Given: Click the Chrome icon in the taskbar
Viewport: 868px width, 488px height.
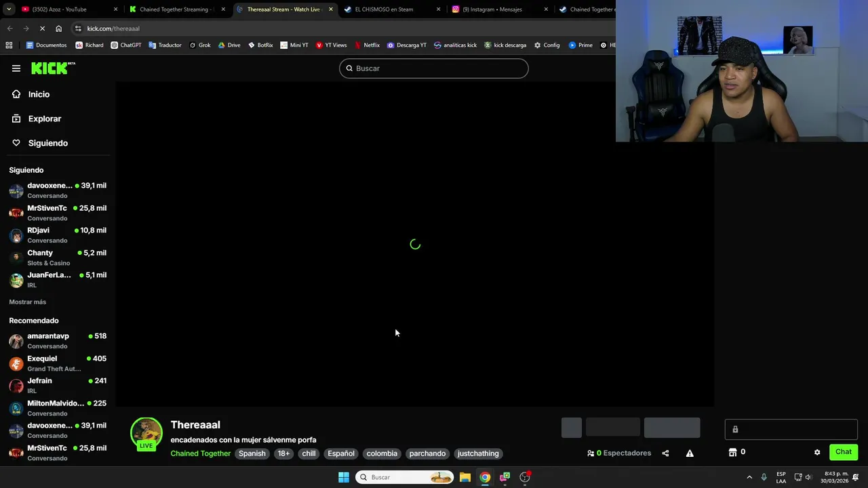Looking at the screenshot, I should click(485, 477).
